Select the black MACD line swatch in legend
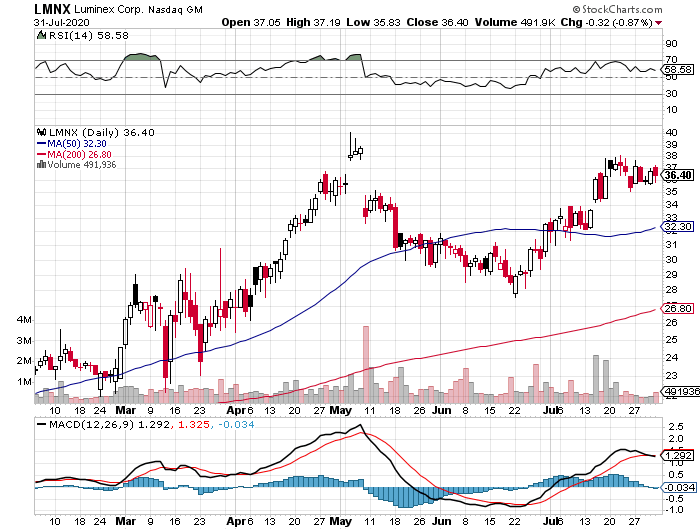 pos(42,425)
